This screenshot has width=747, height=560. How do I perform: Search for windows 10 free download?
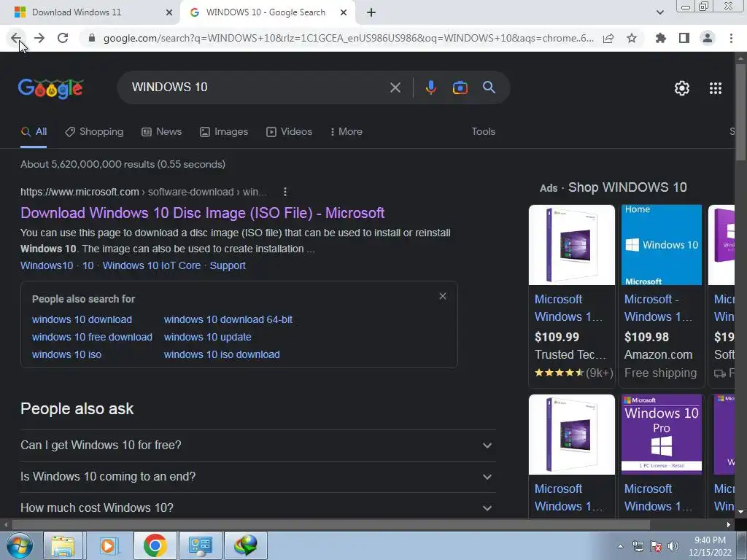pos(92,337)
